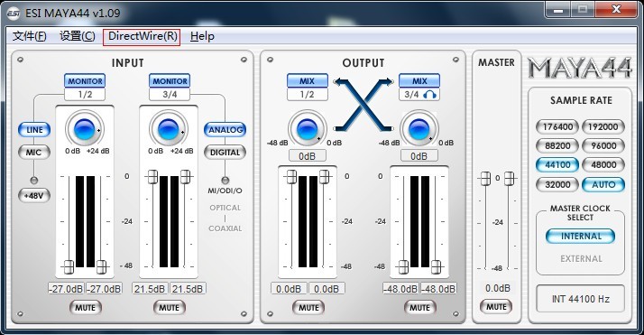This screenshot has height=335, width=644.
Task: Open the Help menu
Action: coord(202,37)
